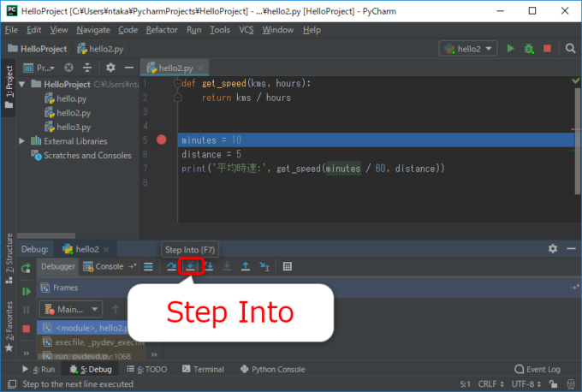Open the Event Log
This screenshot has width=582, height=392.
click(x=537, y=370)
